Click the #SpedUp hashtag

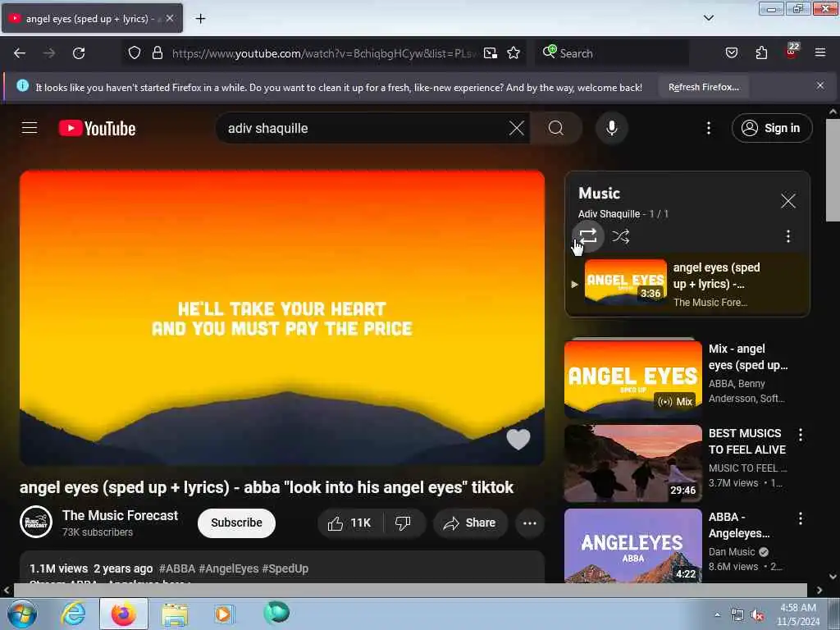coord(285,568)
